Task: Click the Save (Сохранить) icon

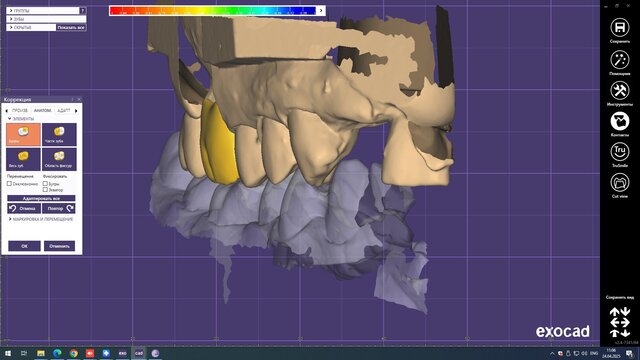Action: [x=620, y=28]
